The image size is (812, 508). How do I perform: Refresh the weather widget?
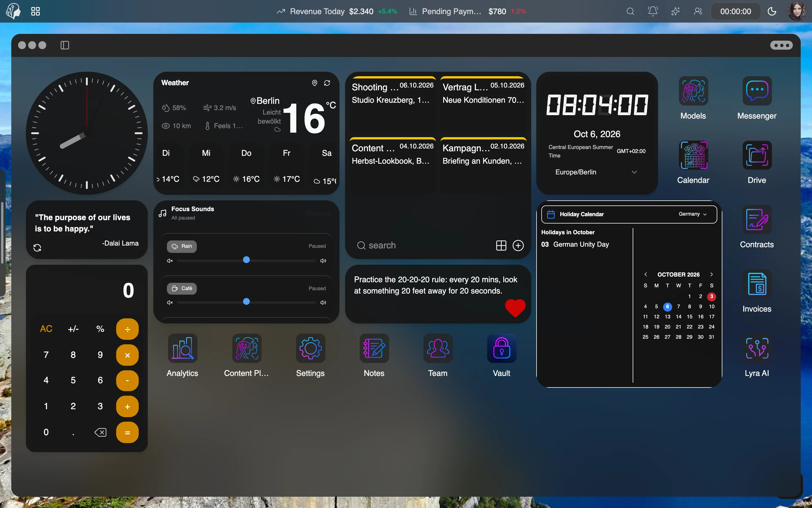(327, 83)
